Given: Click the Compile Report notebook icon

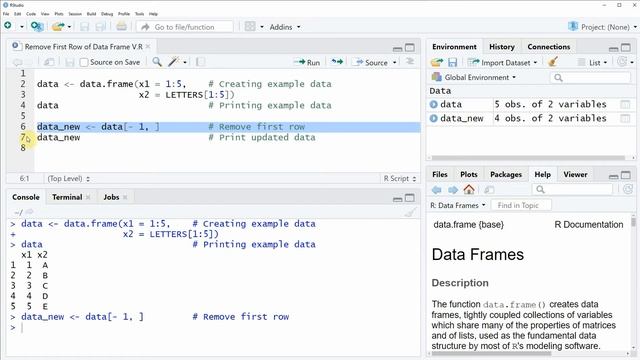Looking at the screenshot, I should tap(200, 62).
